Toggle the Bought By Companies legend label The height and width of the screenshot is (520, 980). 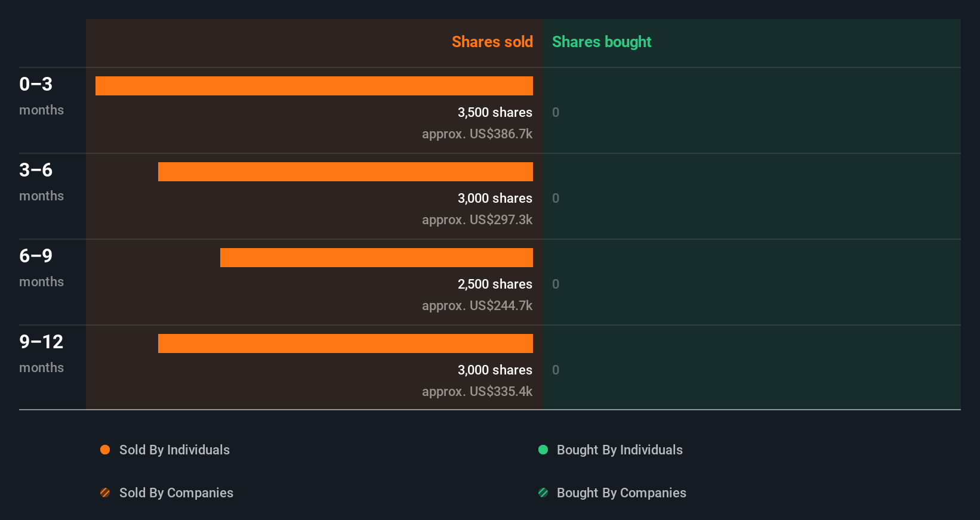(621, 493)
